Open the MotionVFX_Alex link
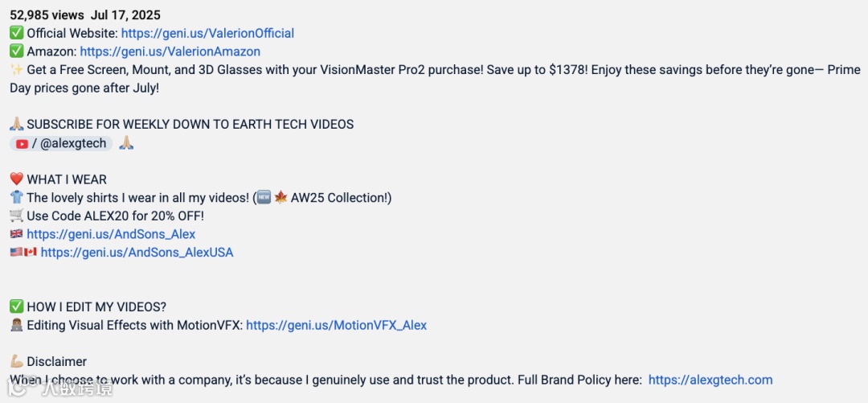The width and height of the screenshot is (868, 403). tap(336, 325)
